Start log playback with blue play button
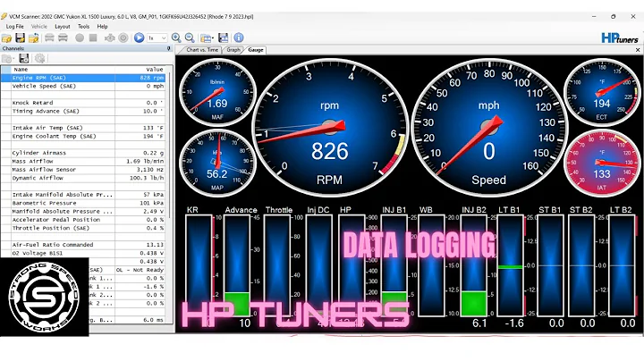Screen dimensions: 644x361 point(139,38)
